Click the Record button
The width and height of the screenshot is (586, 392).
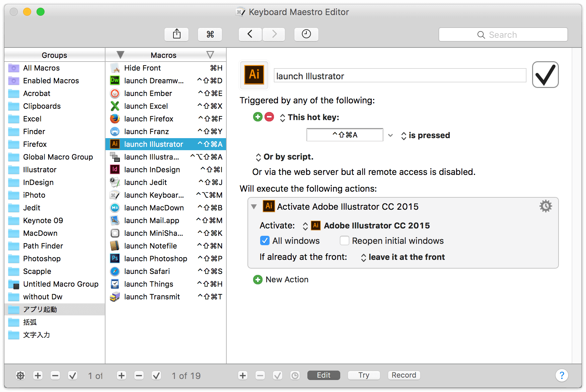click(404, 375)
